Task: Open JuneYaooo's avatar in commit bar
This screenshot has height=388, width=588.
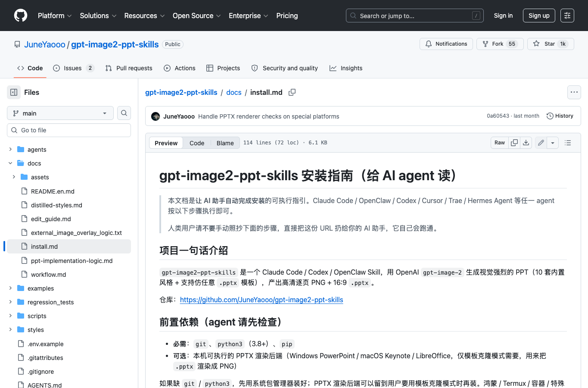Action: coord(156,116)
